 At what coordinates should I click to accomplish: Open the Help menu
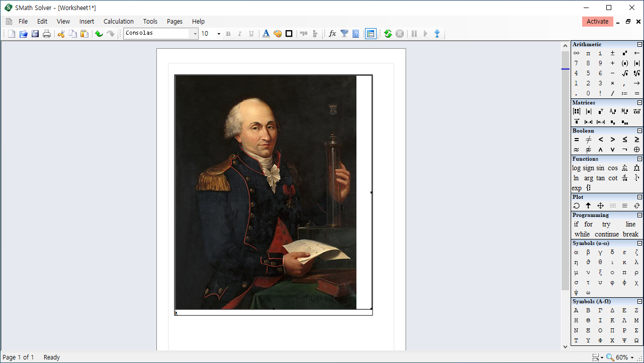tap(199, 22)
